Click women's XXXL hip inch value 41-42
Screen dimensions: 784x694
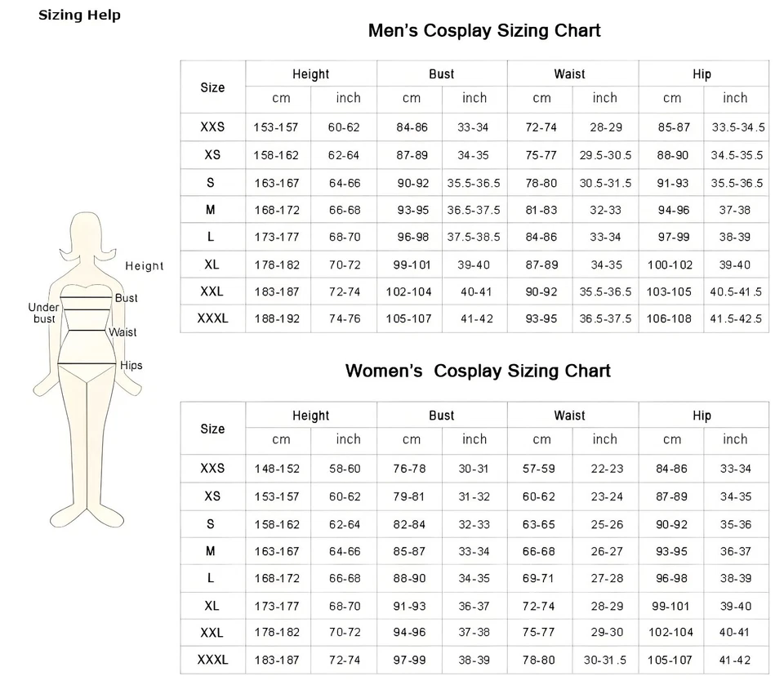coord(735,660)
